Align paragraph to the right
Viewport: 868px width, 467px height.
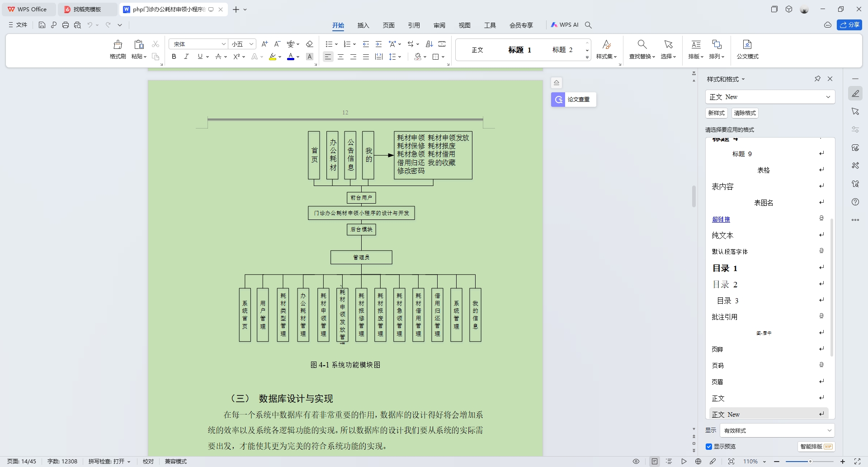tap(354, 57)
